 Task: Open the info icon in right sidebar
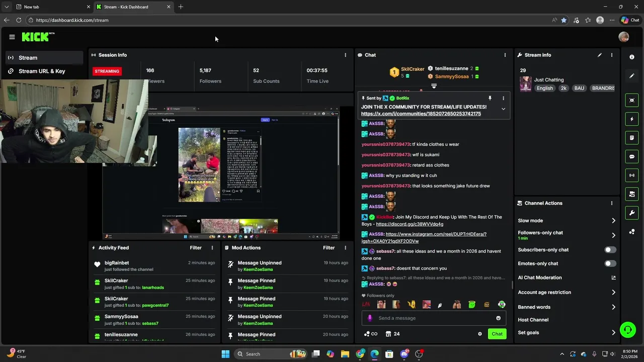pos(632,57)
